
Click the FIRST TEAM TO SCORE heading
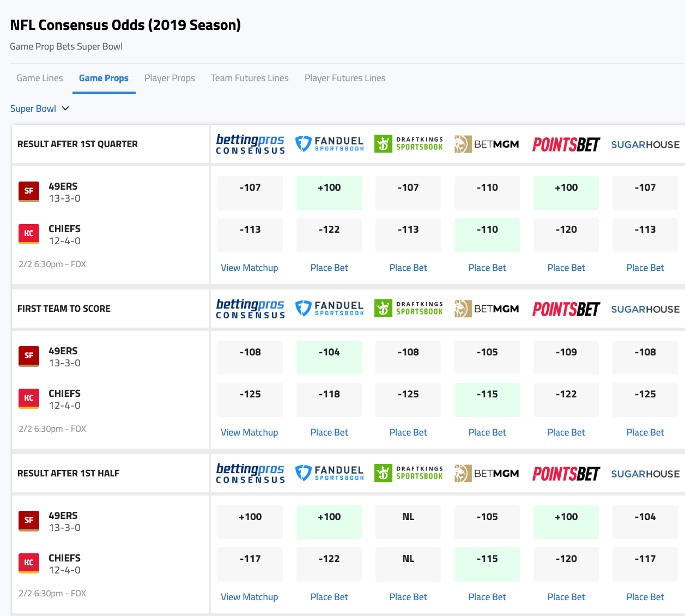click(x=64, y=309)
